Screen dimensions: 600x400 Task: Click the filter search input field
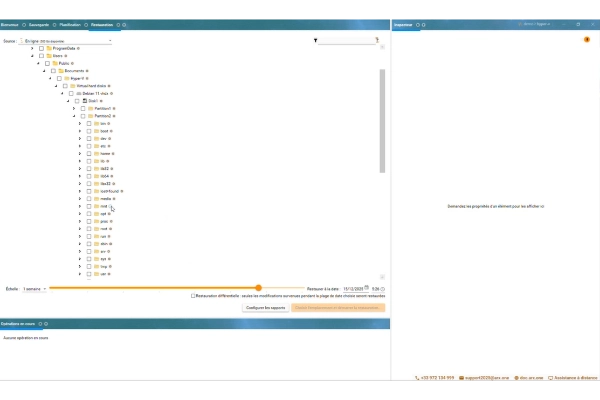click(347, 41)
